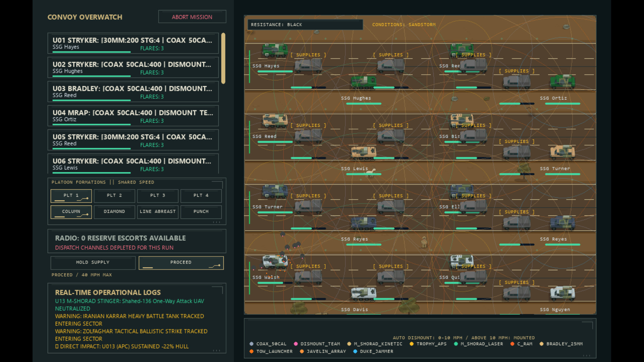
Task: Click SSG Hughes health bar on map
Action: 364,104
